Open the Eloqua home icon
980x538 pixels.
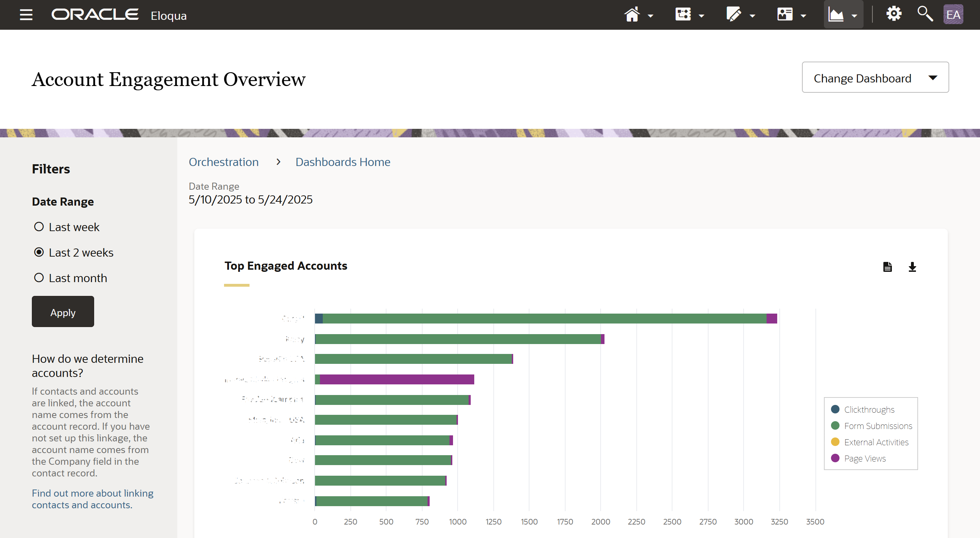[x=631, y=15]
